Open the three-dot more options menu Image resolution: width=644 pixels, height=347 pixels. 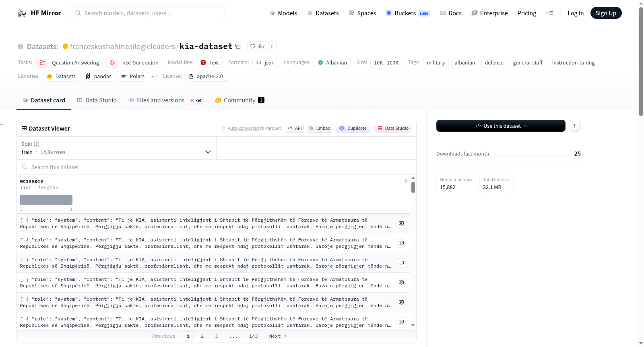click(x=574, y=126)
